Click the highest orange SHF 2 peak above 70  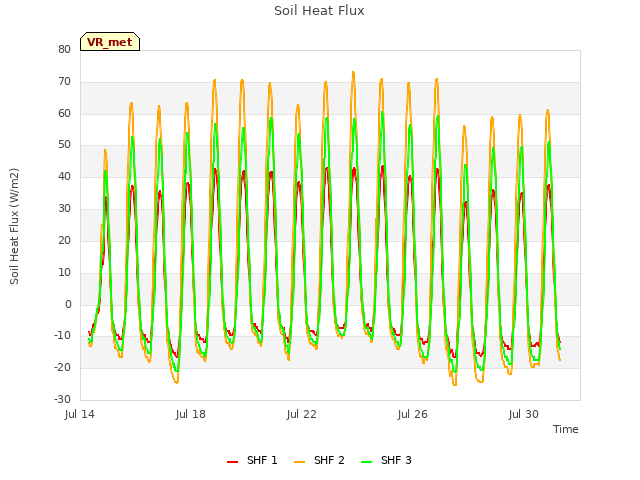pyautogui.click(x=353, y=73)
